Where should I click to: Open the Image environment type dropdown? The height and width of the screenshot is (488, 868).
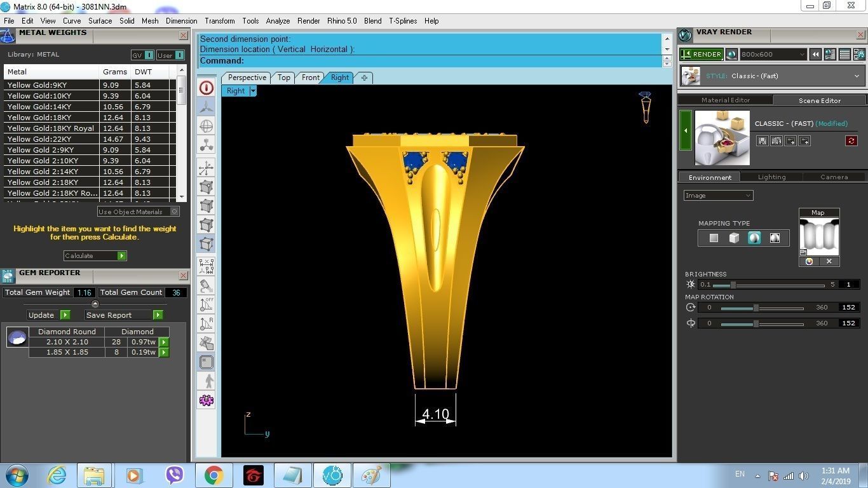pyautogui.click(x=719, y=196)
